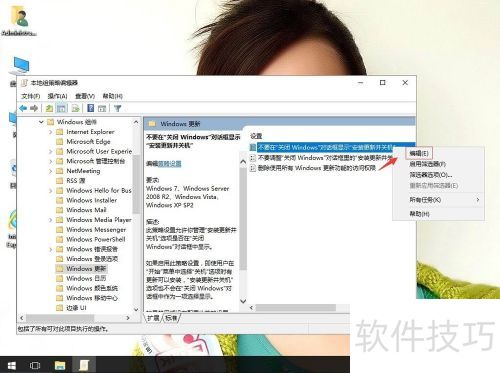Click the Filter funnel toolbar icon

click(117, 108)
